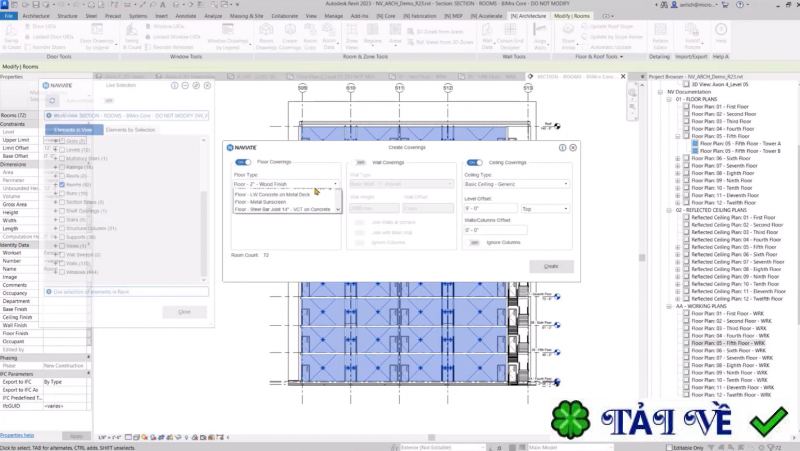Click Door Swing & Count tool
Image resolution: width=800 pixels, height=451 pixels.
tap(11, 36)
